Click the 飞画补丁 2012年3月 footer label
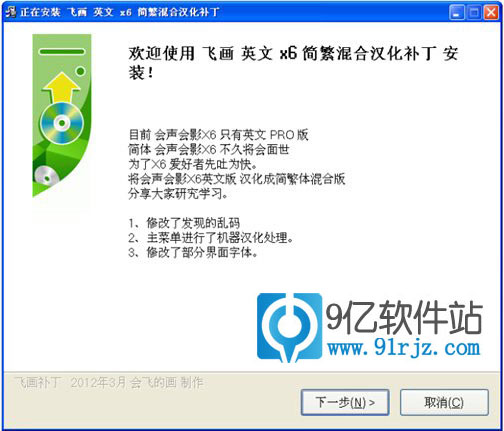Viewport: 504px width, 431px height. [x=109, y=382]
